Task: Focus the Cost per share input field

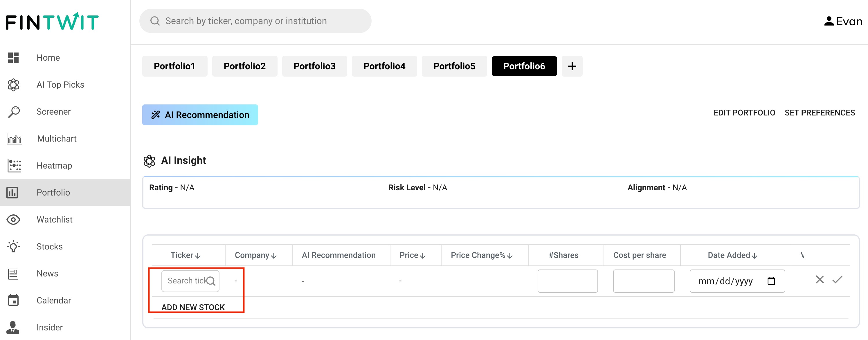Action: coord(643,281)
